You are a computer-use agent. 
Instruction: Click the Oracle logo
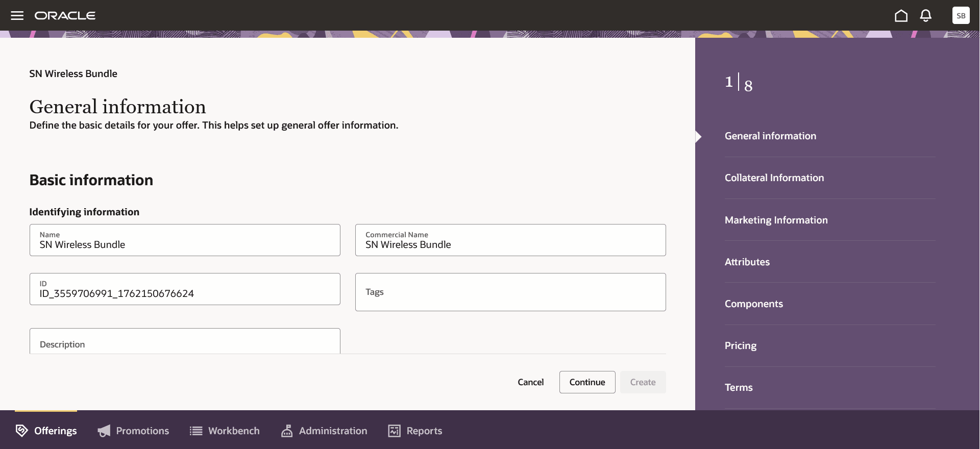tap(65, 16)
